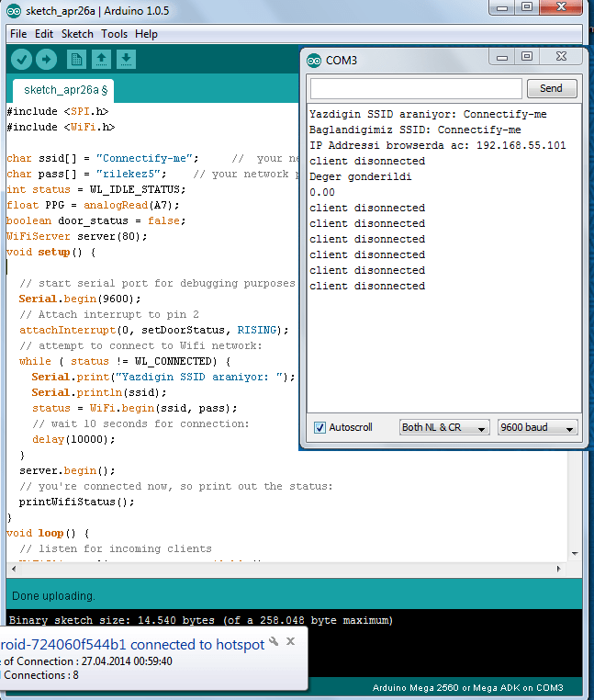
Task: Click the 'Baglandigimiz SSID' serial output line
Action: (415, 130)
